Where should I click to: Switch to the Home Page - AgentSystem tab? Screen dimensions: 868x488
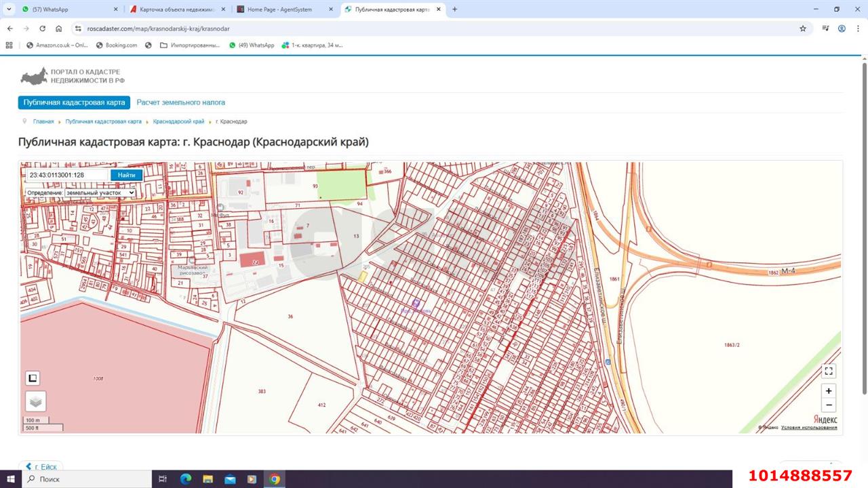[283, 9]
